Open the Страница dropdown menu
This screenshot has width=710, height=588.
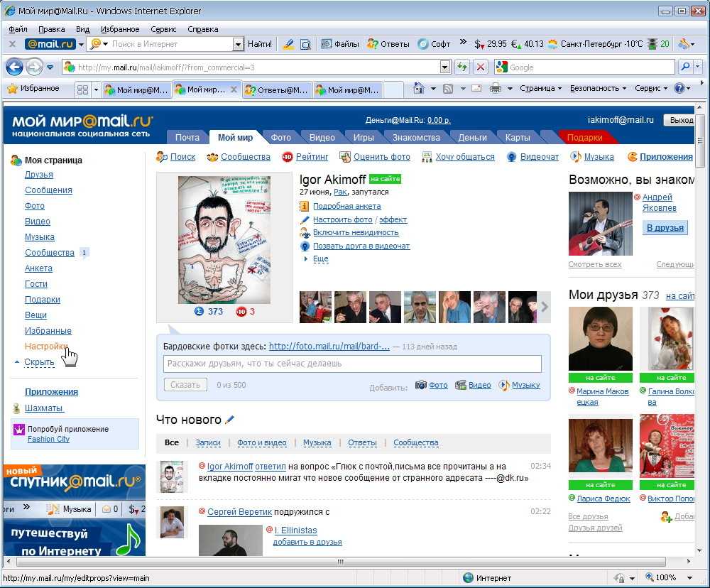pos(540,88)
